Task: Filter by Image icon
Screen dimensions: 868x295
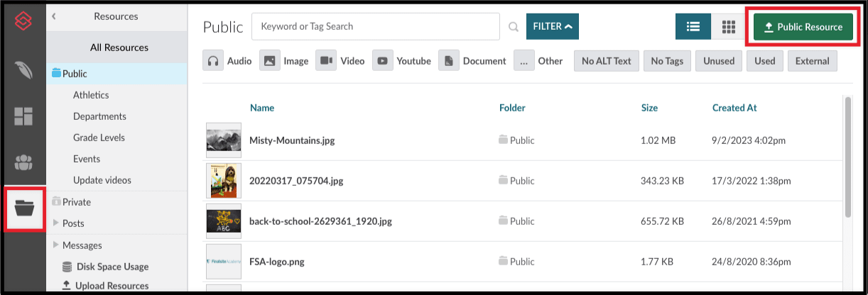Action: pyautogui.click(x=269, y=60)
